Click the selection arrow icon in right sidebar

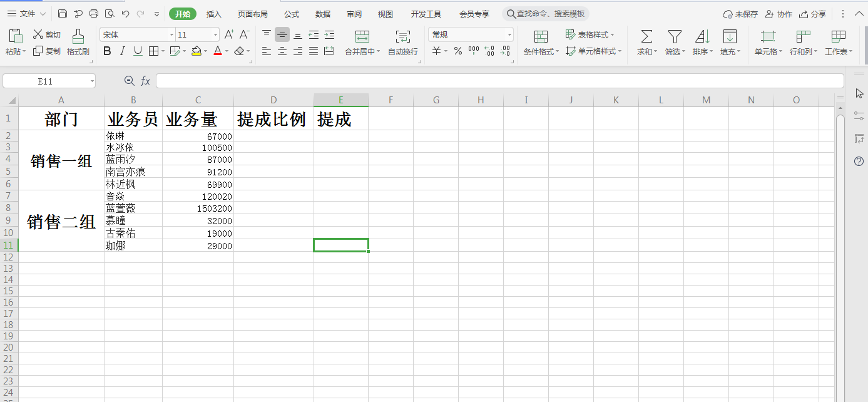point(859,93)
